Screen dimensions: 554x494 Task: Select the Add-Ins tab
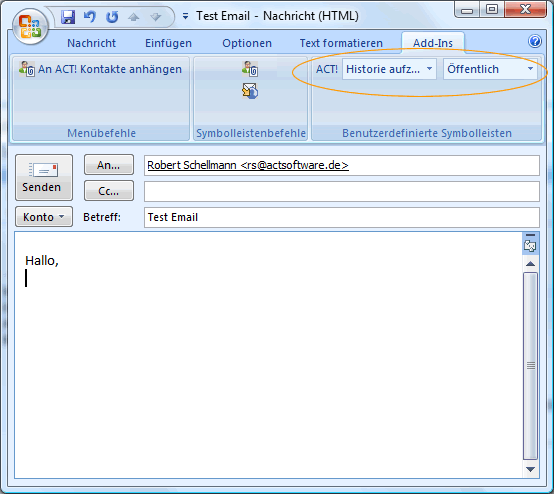tap(433, 43)
